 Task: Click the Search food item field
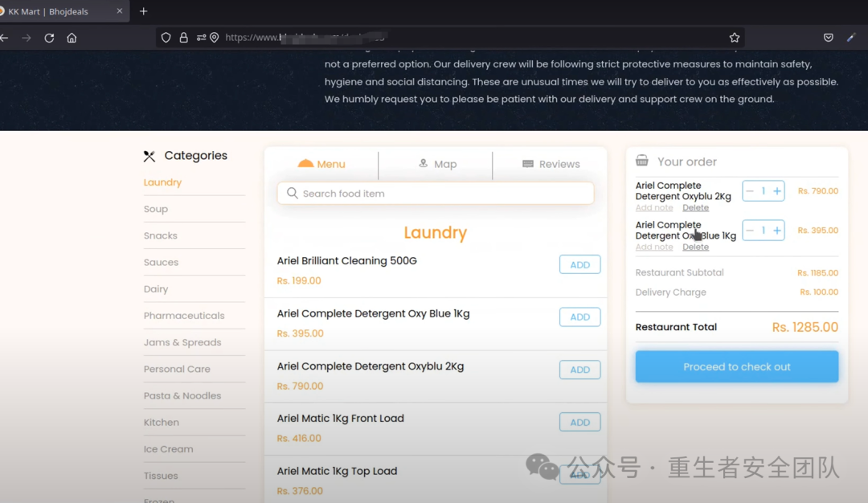(436, 193)
